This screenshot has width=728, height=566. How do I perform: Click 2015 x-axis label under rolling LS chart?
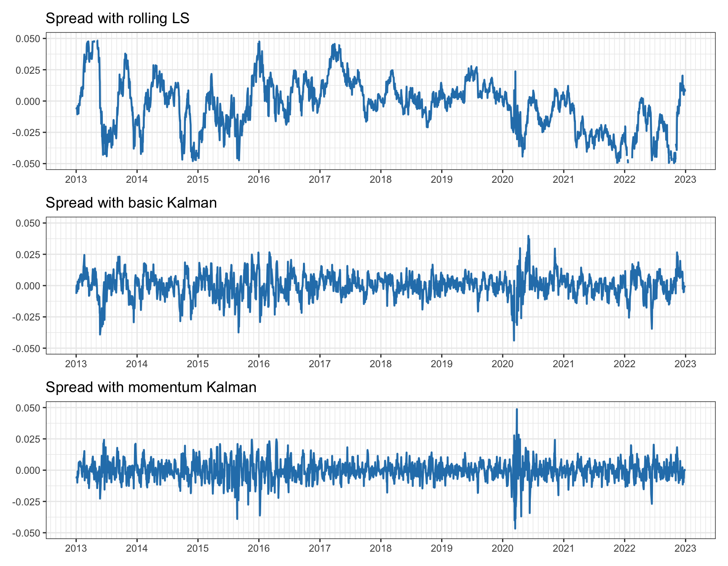(198, 179)
